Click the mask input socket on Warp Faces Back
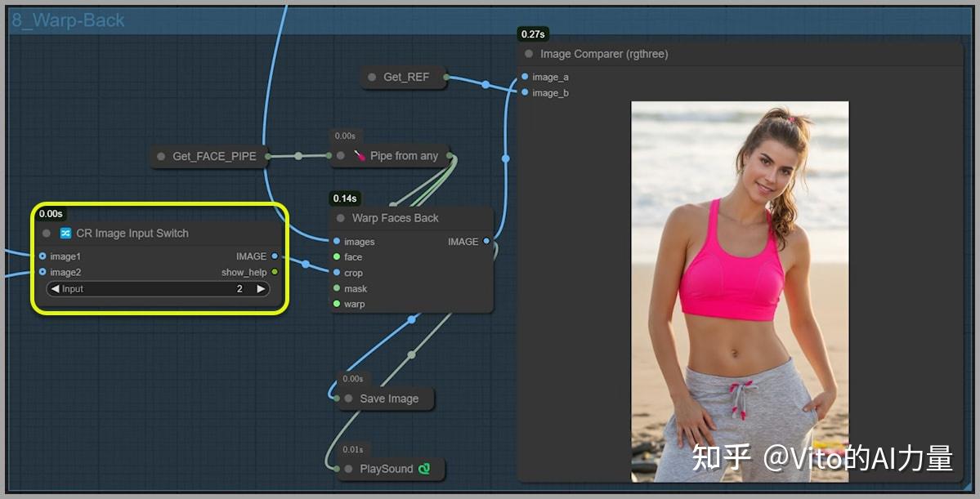 pyautogui.click(x=334, y=287)
